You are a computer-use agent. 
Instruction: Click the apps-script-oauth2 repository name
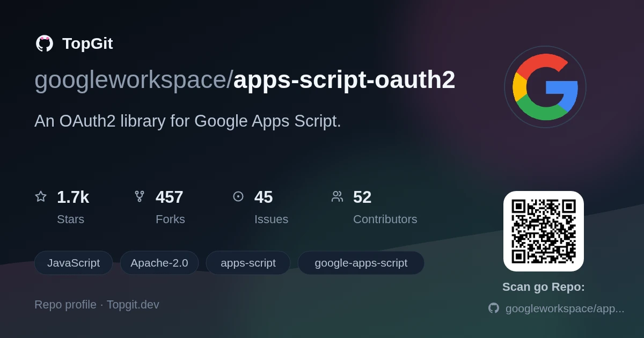344,80
